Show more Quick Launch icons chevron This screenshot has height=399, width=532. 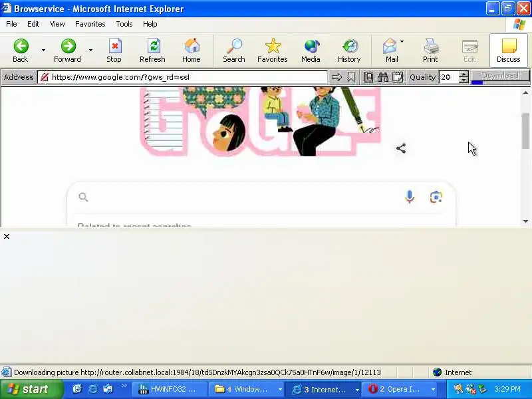point(124,386)
